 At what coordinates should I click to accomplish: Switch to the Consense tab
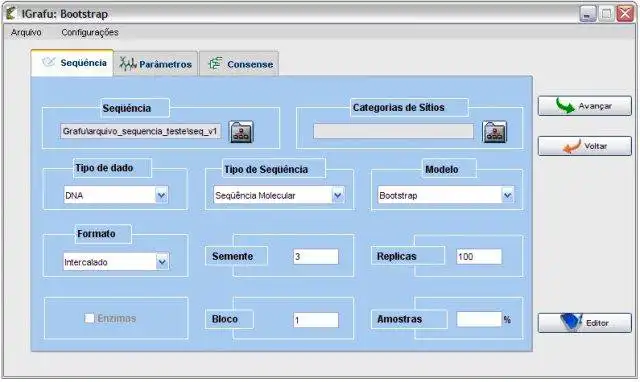point(239,64)
